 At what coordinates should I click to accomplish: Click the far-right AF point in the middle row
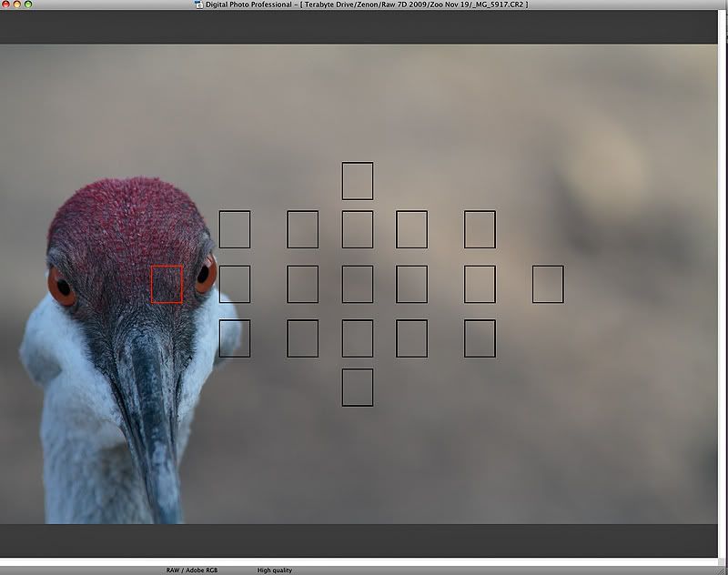click(548, 284)
